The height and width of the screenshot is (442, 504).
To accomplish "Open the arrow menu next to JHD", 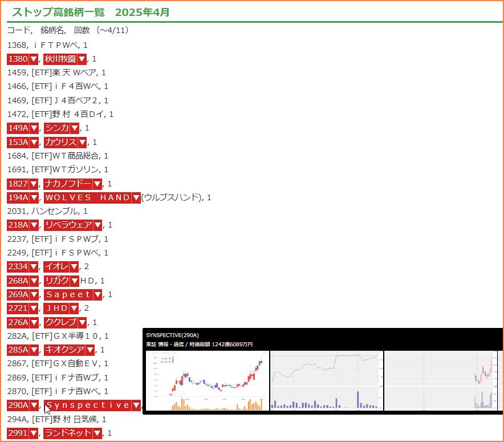I will [74, 309].
